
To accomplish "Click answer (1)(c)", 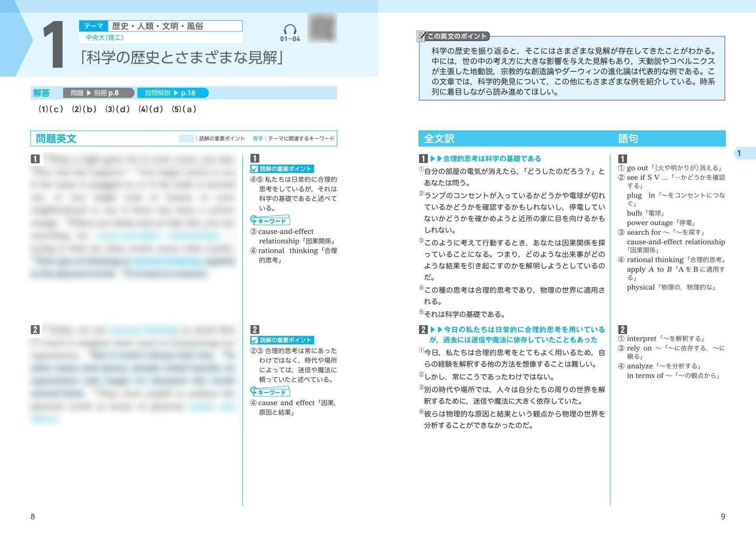I will [51, 109].
